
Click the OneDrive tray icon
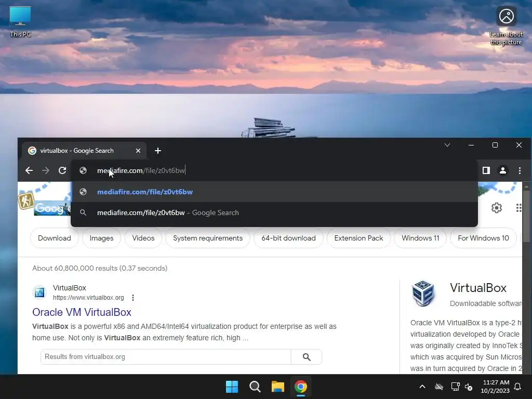click(x=439, y=387)
